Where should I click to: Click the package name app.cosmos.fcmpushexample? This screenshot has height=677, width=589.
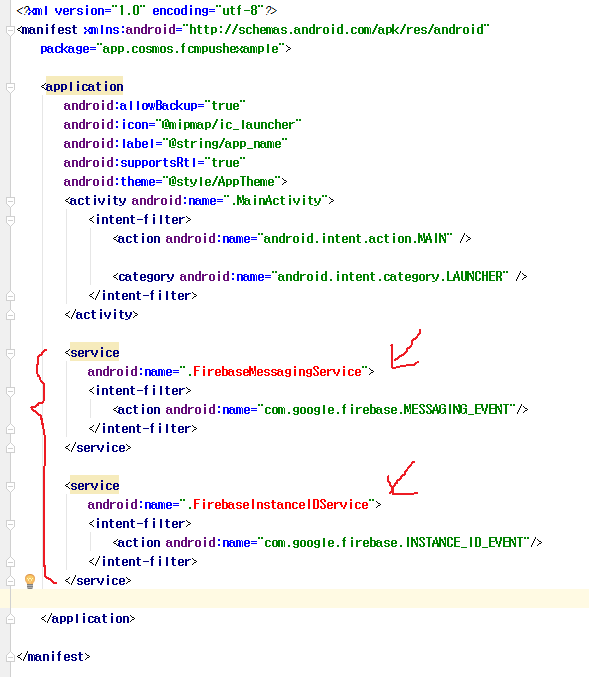click(x=190, y=49)
